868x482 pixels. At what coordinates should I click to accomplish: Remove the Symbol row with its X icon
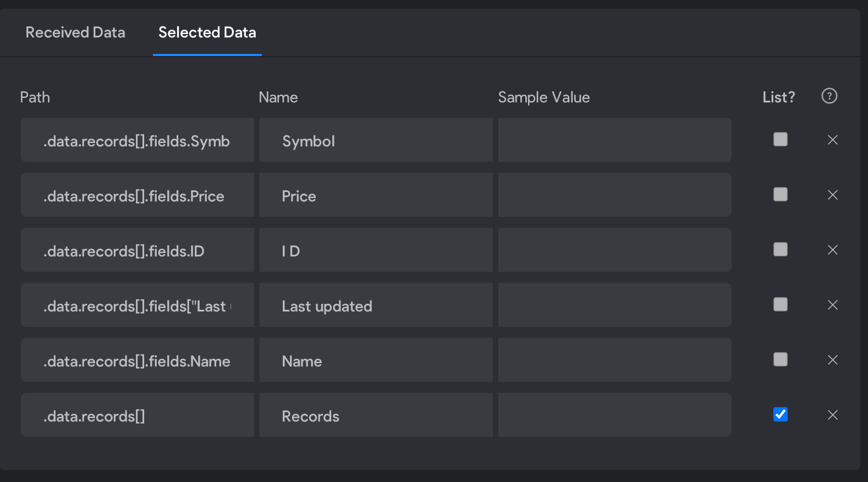833,140
